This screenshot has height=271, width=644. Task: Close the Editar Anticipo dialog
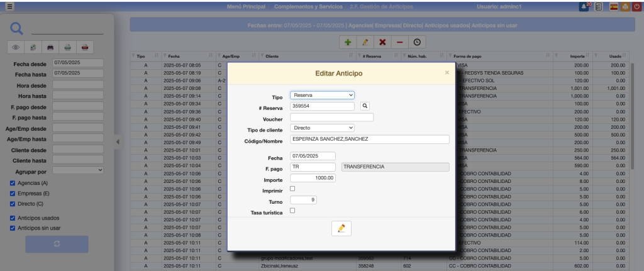pos(447,73)
